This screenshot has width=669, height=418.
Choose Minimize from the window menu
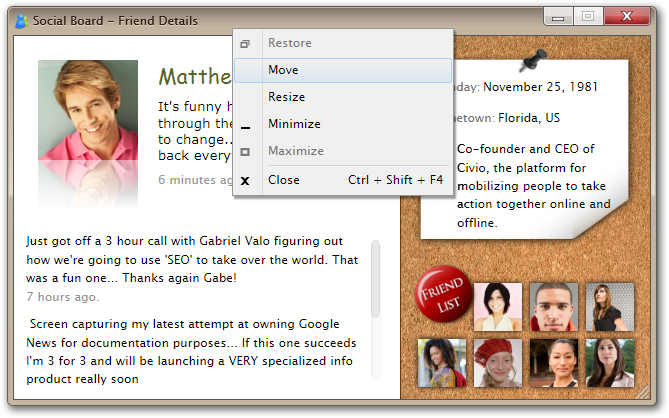coord(294,124)
